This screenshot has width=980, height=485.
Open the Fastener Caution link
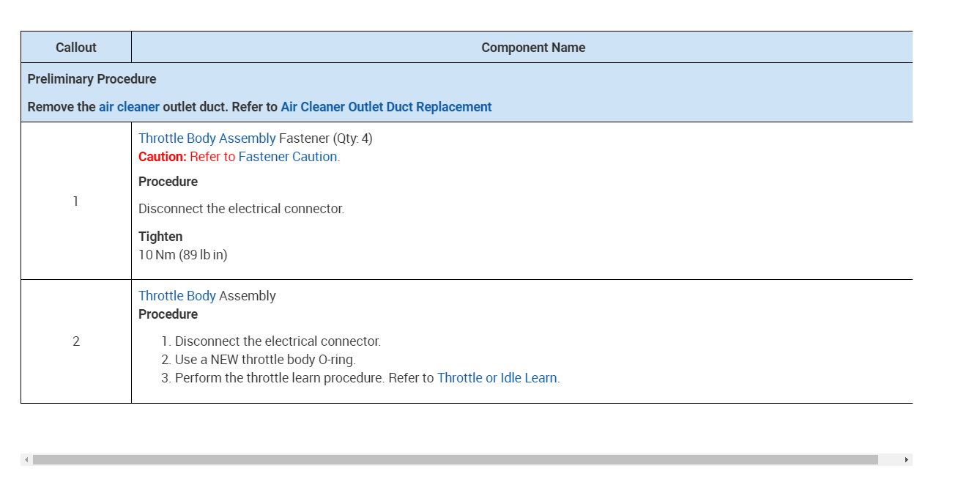click(x=287, y=157)
